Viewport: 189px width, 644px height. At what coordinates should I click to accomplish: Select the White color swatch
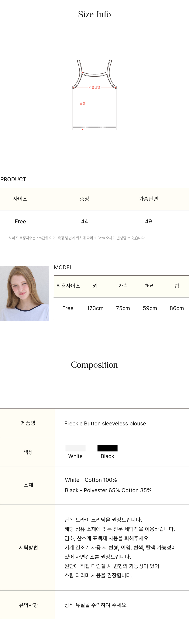pos(75,448)
